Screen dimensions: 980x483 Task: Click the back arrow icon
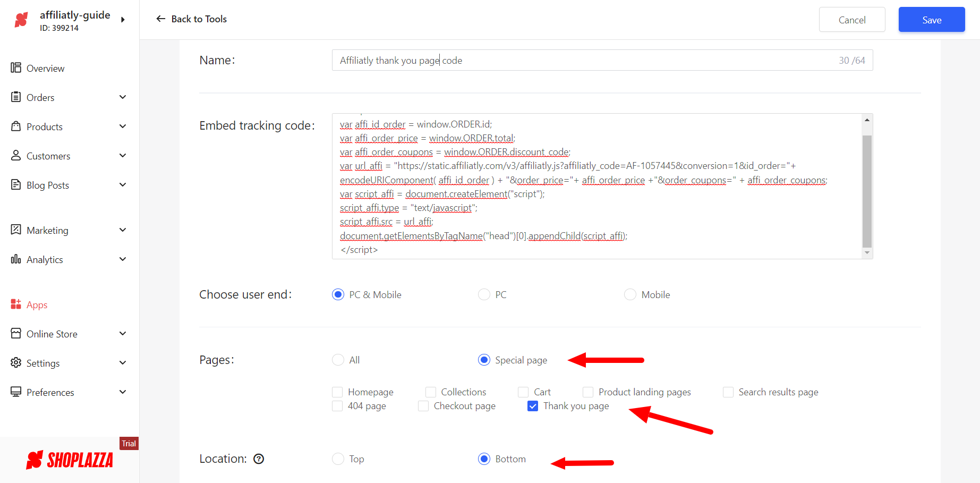click(161, 19)
